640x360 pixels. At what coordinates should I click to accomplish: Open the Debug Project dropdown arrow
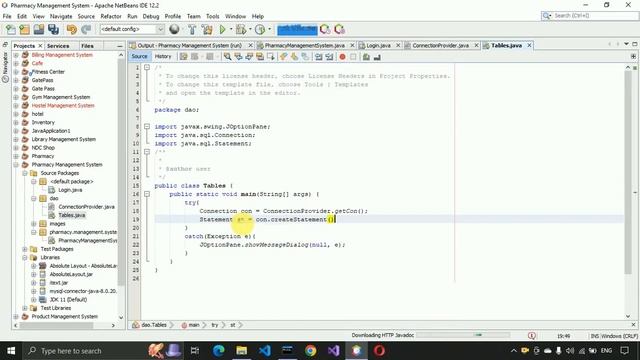click(250, 29)
